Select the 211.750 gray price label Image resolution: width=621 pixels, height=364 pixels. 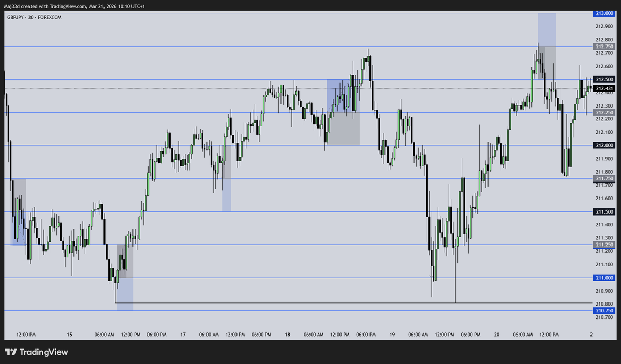click(x=603, y=178)
